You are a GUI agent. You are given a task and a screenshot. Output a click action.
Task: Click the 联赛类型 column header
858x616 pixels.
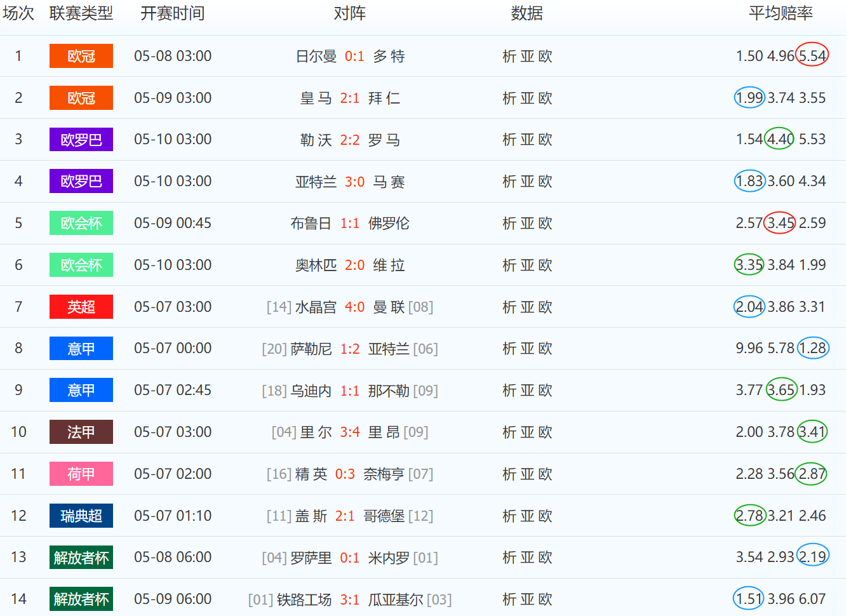81,13
